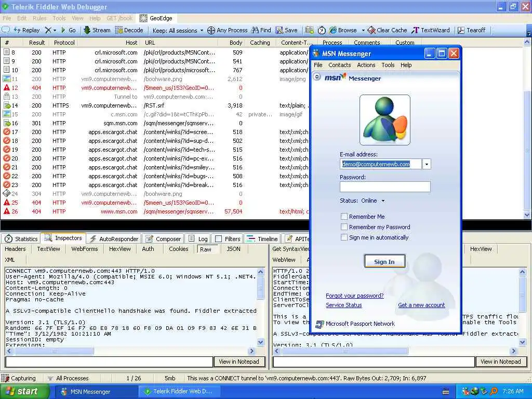Click the keyboard icon in system tray
532x399 pixels.
pyautogui.click(x=446, y=392)
